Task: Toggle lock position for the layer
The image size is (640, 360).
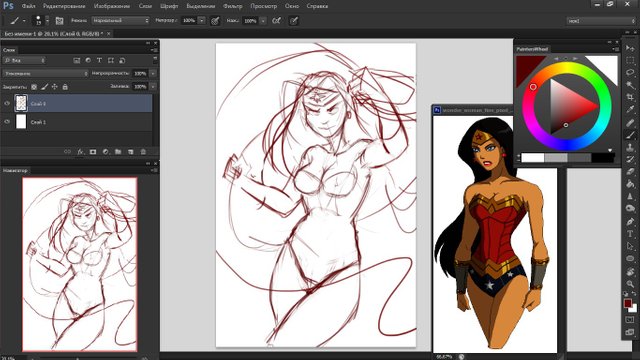Action: pyautogui.click(x=55, y=87)
